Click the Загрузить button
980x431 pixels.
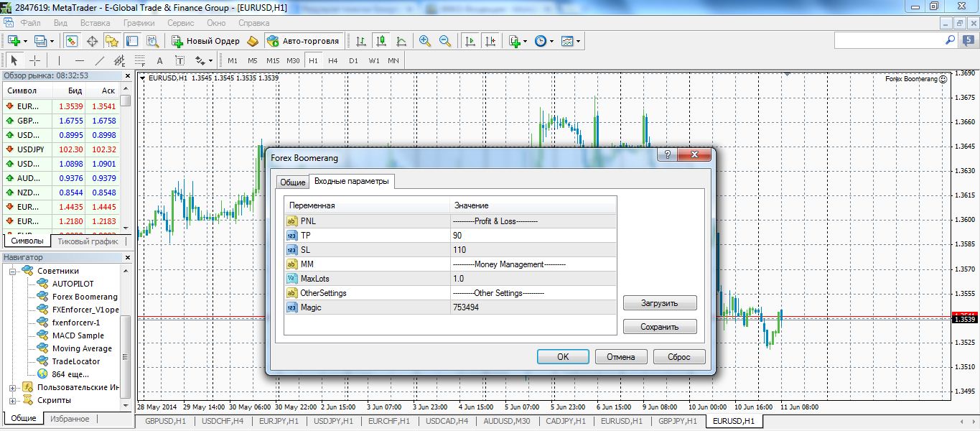click(660, 303)
